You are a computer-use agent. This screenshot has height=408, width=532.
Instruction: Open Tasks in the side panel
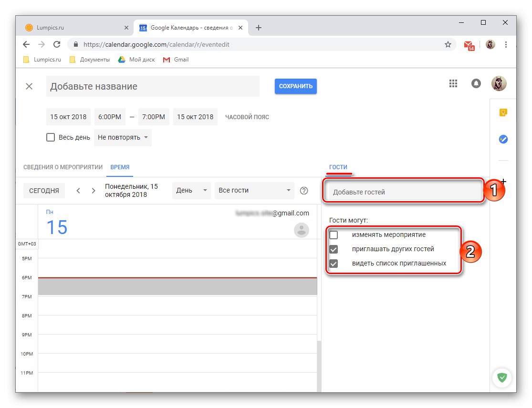[x=503, y=139]
